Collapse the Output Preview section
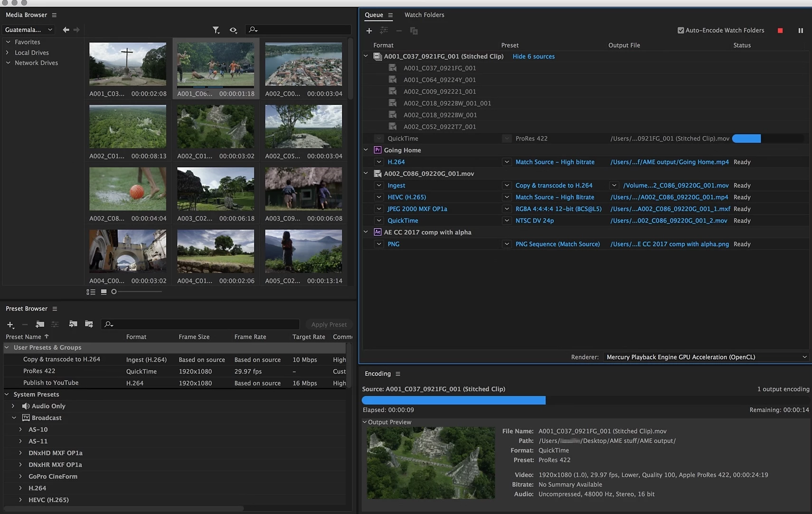 (x=365, y=422)
